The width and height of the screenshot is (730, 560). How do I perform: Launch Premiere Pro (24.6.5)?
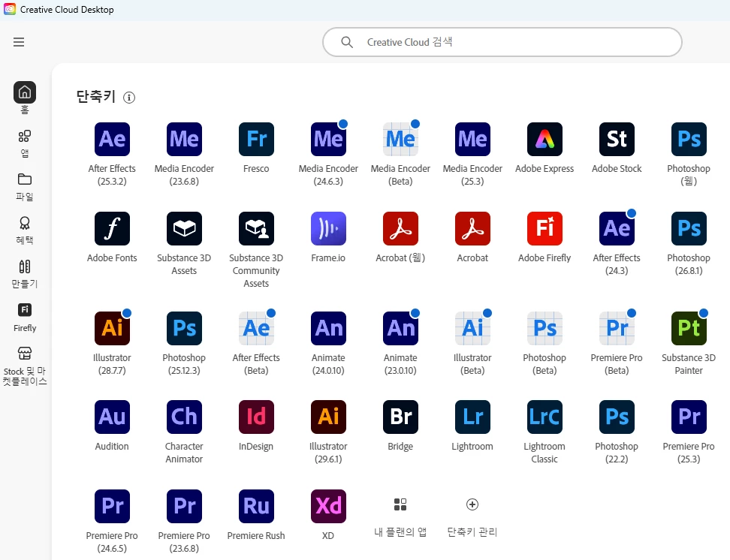[112, 506]
